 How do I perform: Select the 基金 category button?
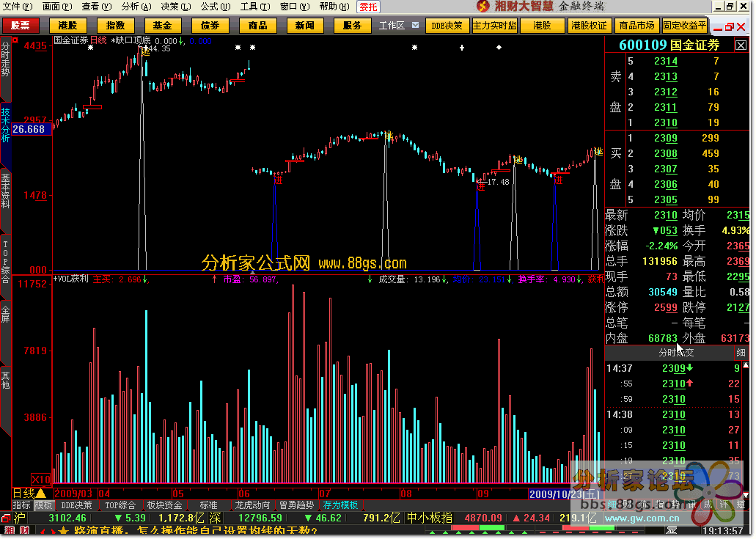click(x=163, y=25)
